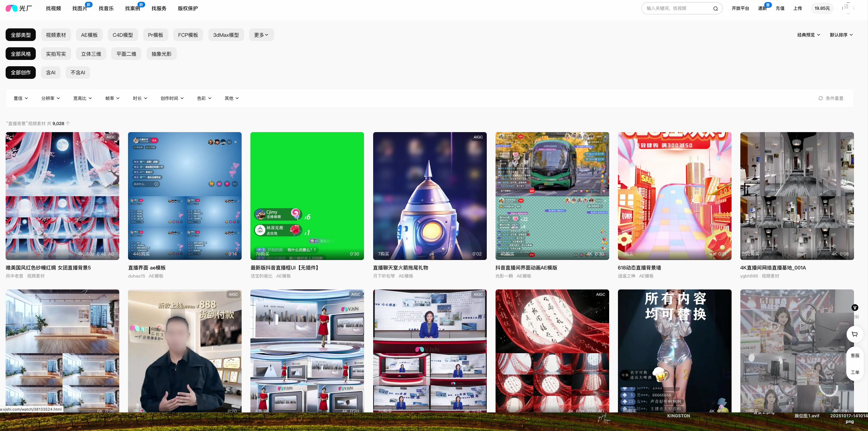The width and height of the screenshot is (868, 431).
Task: Click the user avatar icon
Action: click(848, 8)
